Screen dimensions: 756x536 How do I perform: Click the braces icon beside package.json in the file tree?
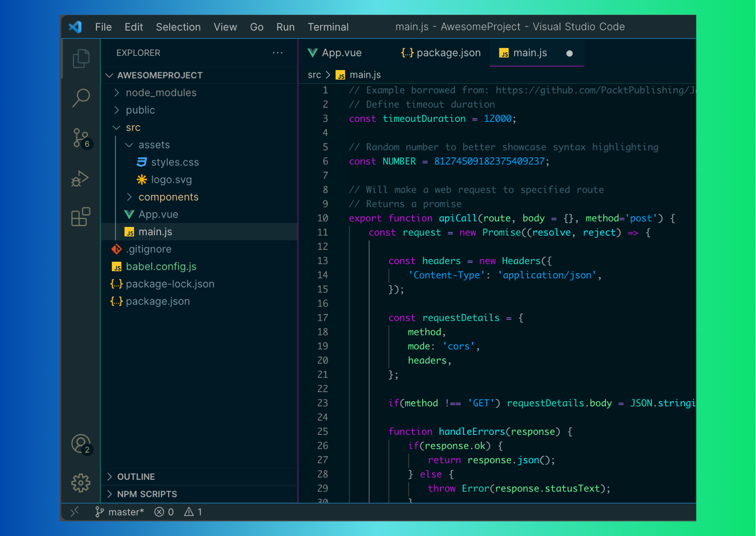[x=116, y=301]
